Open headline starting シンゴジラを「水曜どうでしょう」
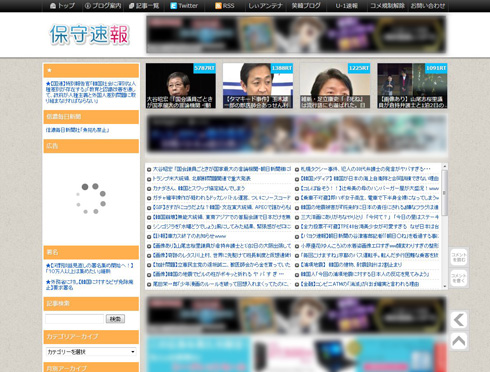The width and height of the screenshot is (490, 372). [x=222, y=227]
